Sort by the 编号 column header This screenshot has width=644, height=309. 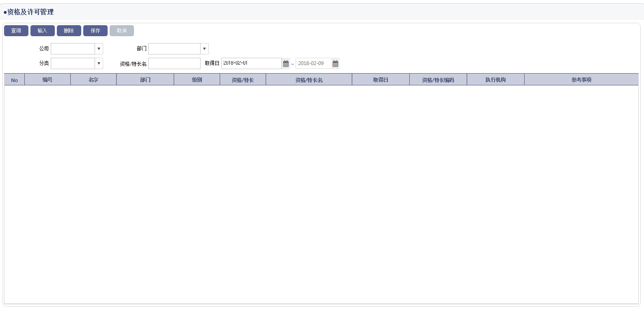point(48,80)
